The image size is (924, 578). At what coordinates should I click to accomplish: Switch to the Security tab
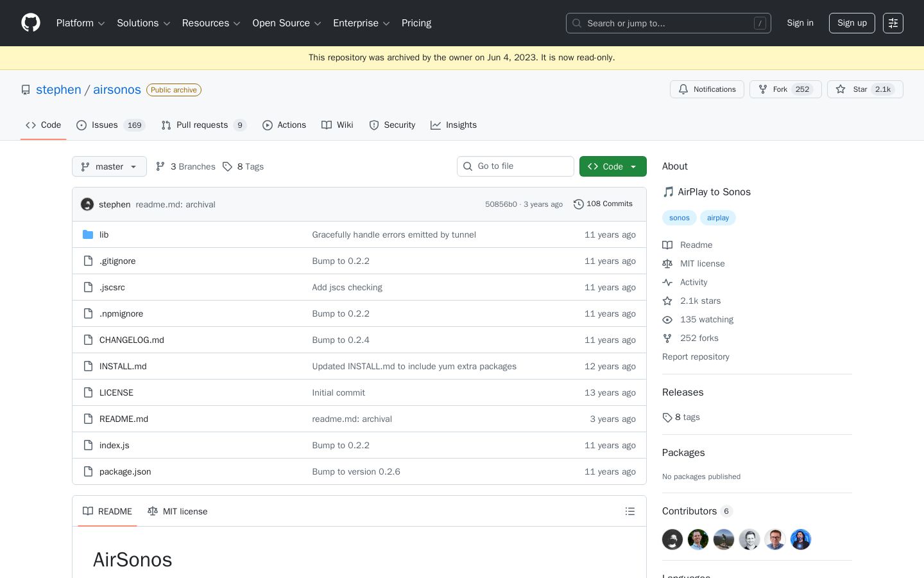392,125
